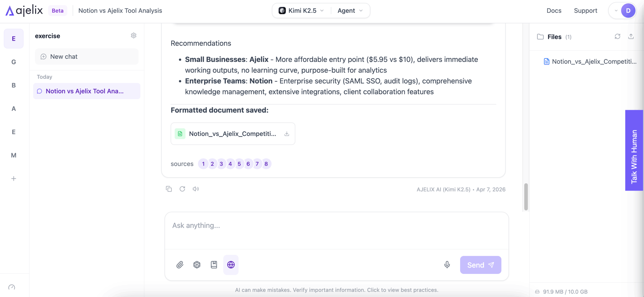Image resolution: width=644 pixels, height=297 pixels.
Task: Copy the AI response
Action: click(169, 189)
